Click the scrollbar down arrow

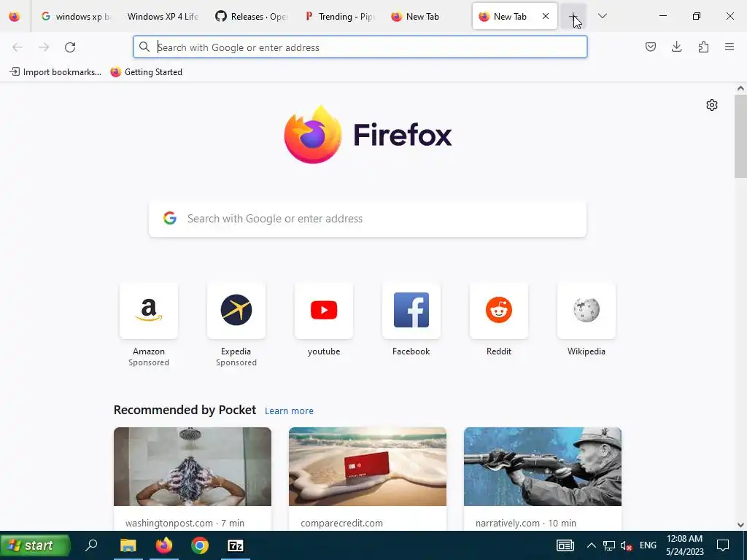click(740, 525)
